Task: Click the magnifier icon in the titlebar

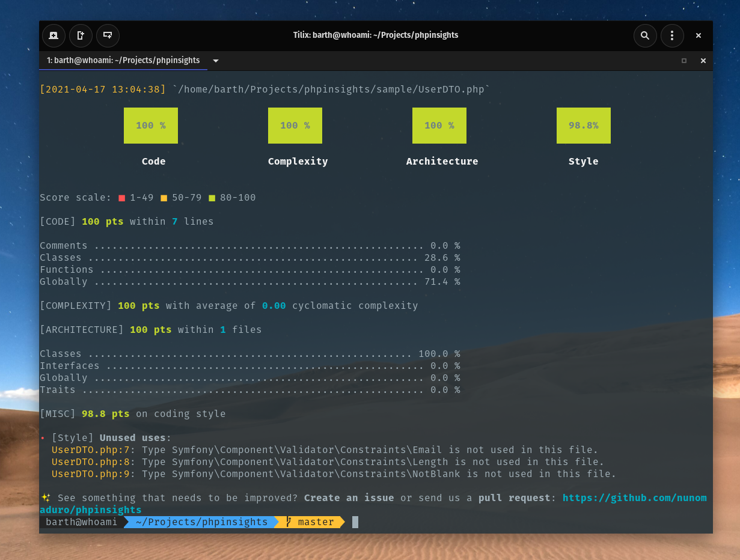Action: click(x=645, y=35)
